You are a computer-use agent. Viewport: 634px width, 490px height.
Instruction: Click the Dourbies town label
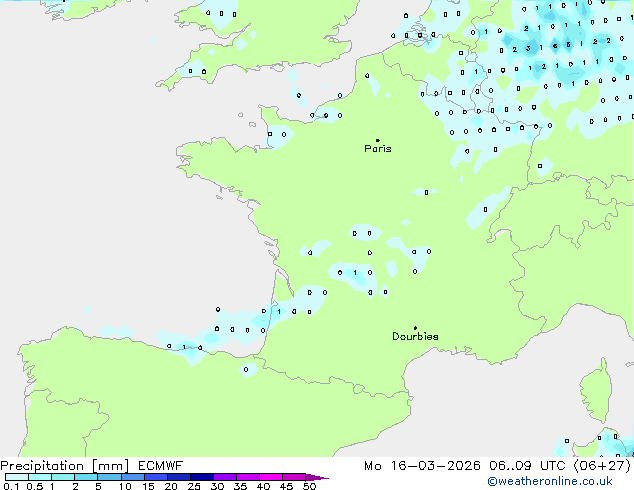pos(415,337)
